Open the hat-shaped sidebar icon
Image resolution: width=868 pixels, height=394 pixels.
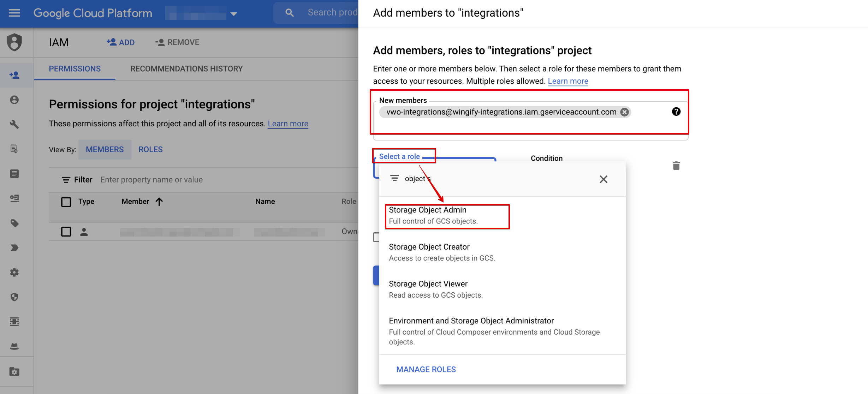(x=14, y=346)
